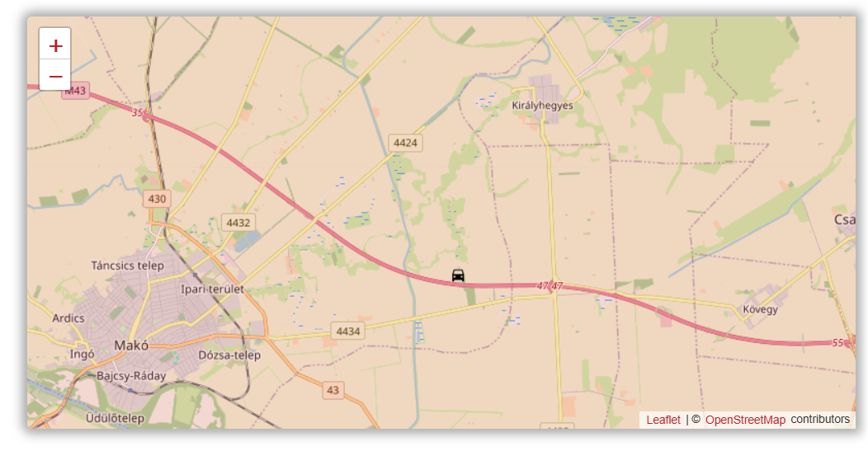The height and width of the screenshot is (451, 868).
Task: Select the Kövegy village label
Action: click(760, 309)
